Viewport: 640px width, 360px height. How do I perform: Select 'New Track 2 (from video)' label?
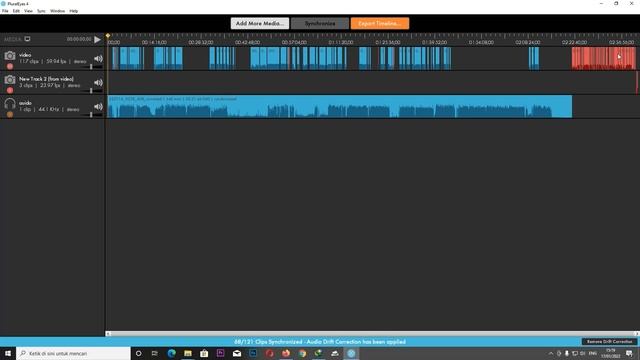(46, 79)
